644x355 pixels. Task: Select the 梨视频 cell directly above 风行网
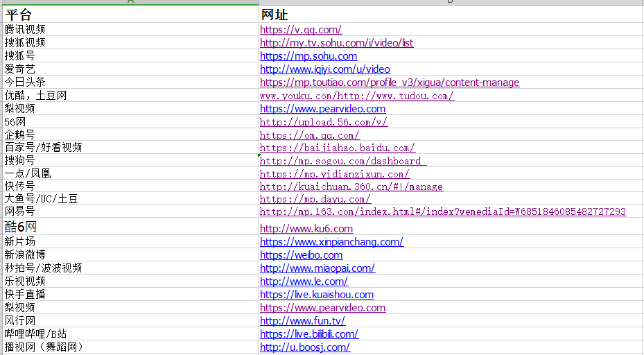point(130,307)
